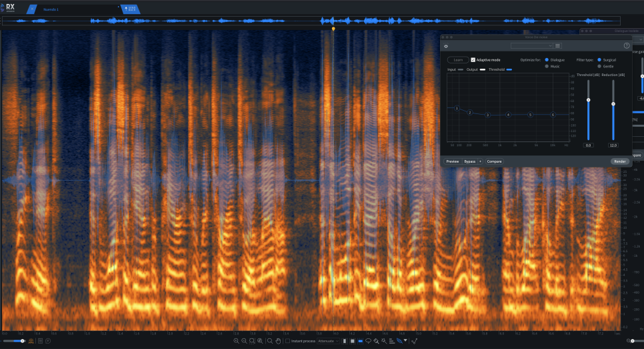
Task: Select the time-frequency selection tool
Action: tap(353, 341)
